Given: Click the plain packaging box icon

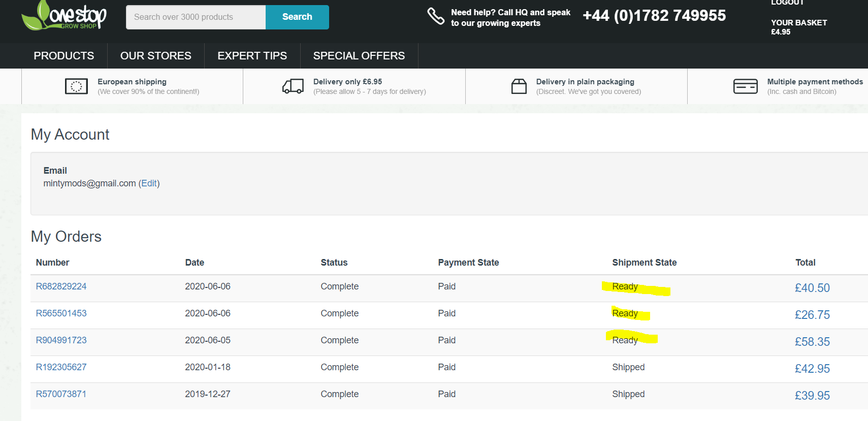Looking at the screenshot, I should tap(519, 86).
